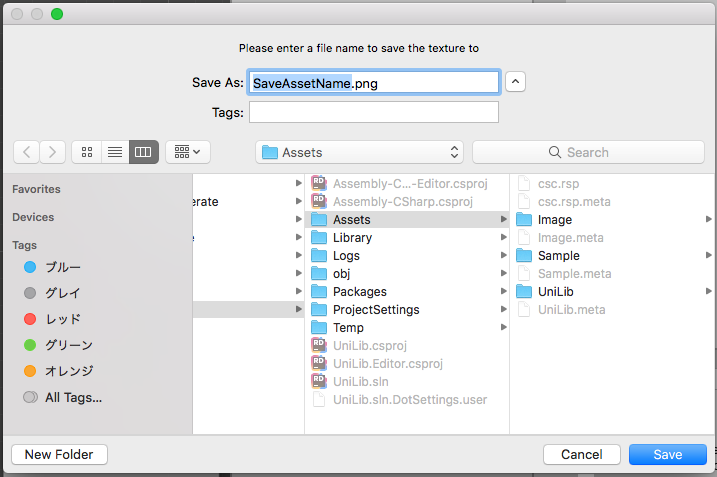Open the Assets location popup menu
The width and height of the screenshot is (717, 477).
[359, 152]
